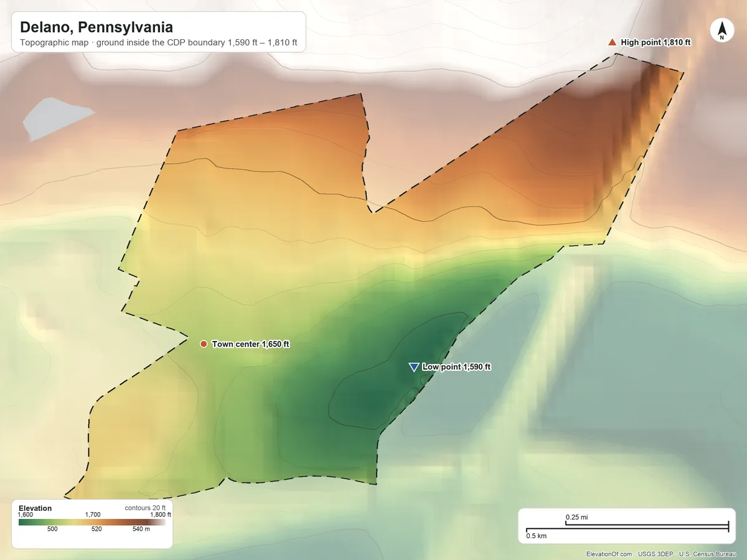Click the 'High point 1,810 ft' label
Image resolution: width=747 pixels, height=560 pixels.
656,42
